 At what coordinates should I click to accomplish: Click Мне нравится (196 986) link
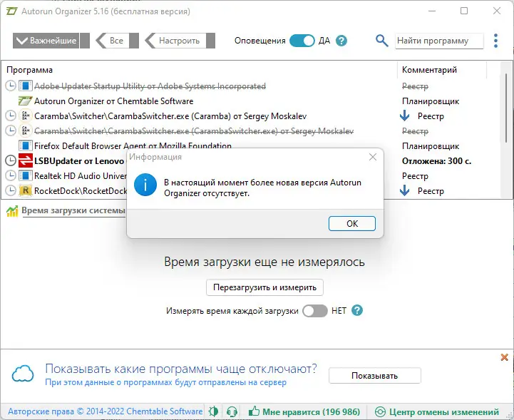304,412
